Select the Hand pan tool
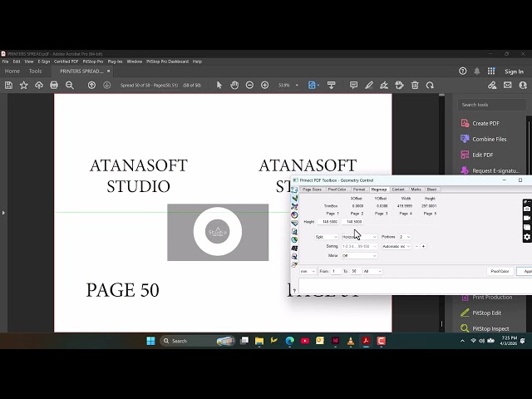 point(234,85)
